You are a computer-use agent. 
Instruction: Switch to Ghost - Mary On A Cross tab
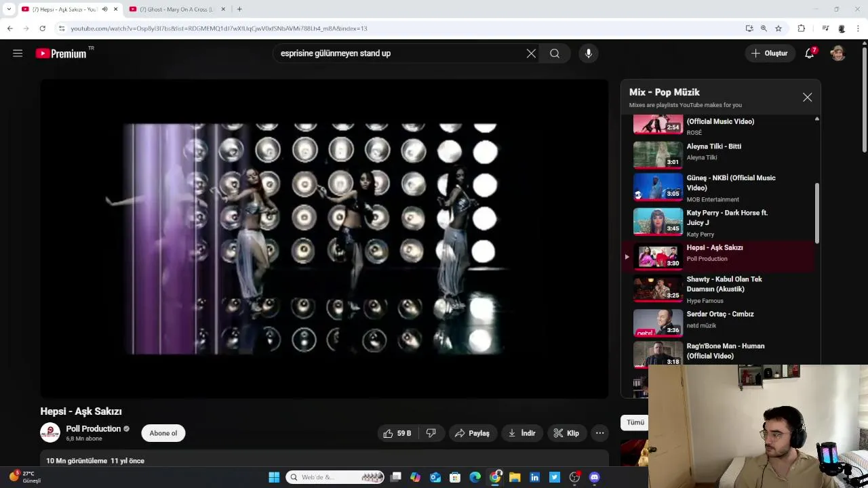point(176,9)
